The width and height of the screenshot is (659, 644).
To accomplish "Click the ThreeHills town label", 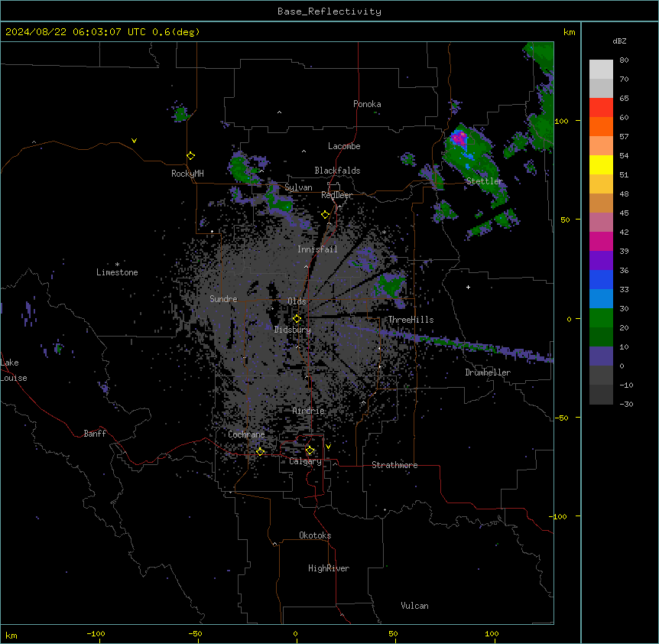I will tap(411, 320).
